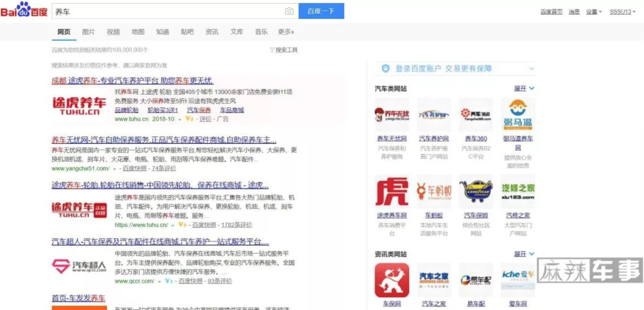Expand 资讯类网站 section with 展开

pos(524,254)
